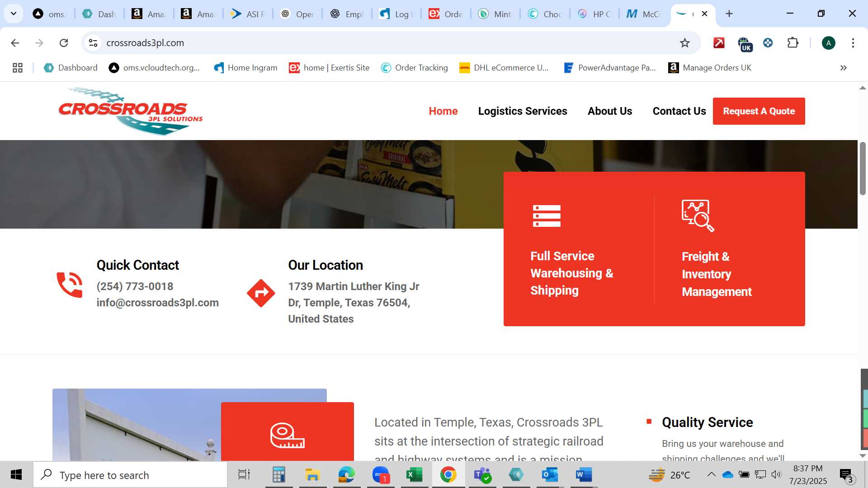Open Task View from taskbar
This screenshot has width=868, height=488.
244,474
